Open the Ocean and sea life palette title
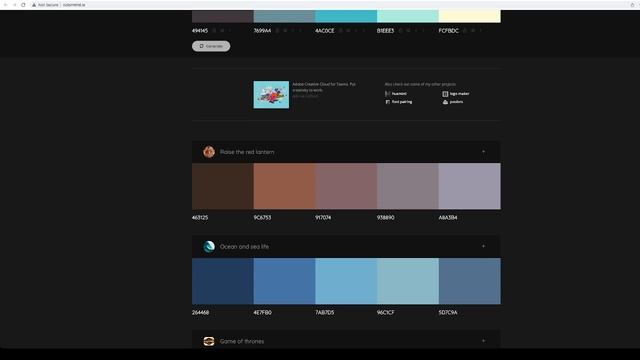The height and width of the screenshot is (360, 640). (x=244, y=247)
